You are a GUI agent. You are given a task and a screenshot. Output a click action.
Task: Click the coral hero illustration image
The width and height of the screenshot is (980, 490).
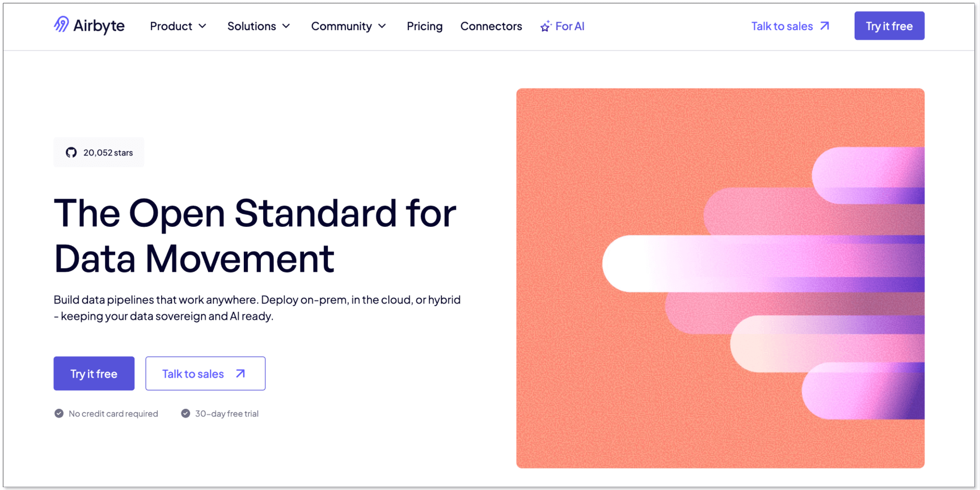tap(720, 278)
